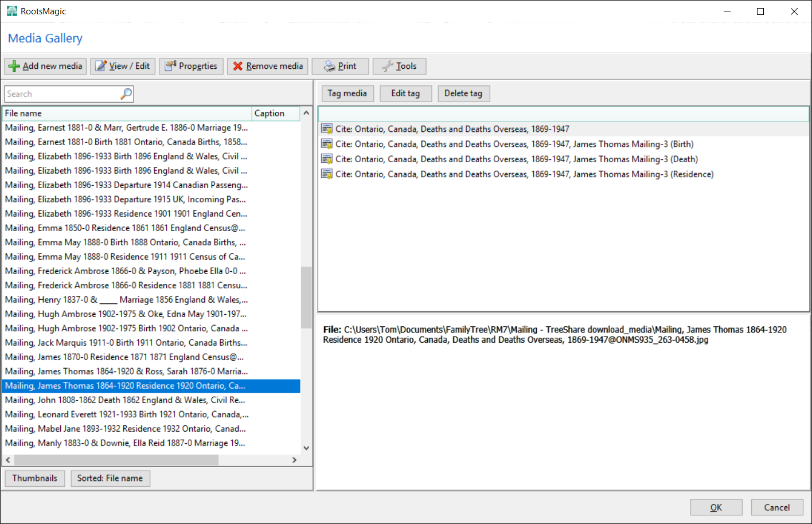Click horizontal scrollbar left arrow

pos(8,460)
